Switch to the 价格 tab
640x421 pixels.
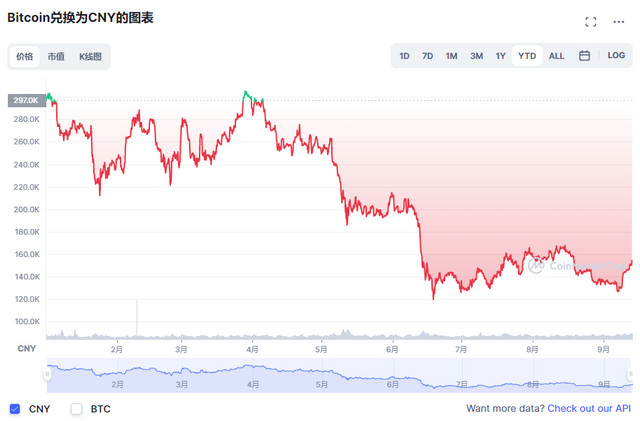click(x=24, y=56)
